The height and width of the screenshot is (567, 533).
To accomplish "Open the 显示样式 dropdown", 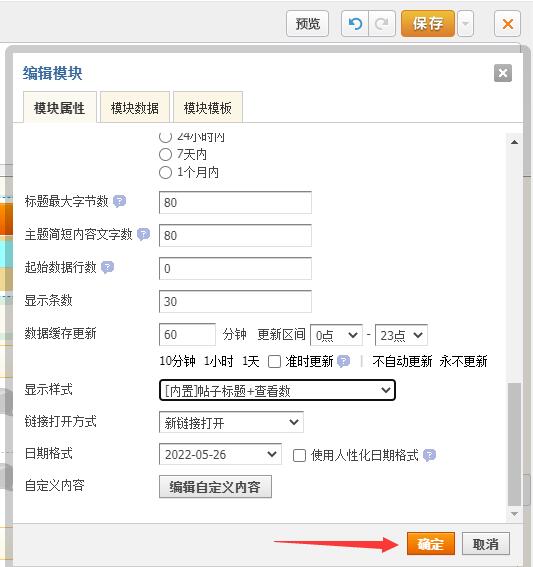I will [x=277, y=390].
